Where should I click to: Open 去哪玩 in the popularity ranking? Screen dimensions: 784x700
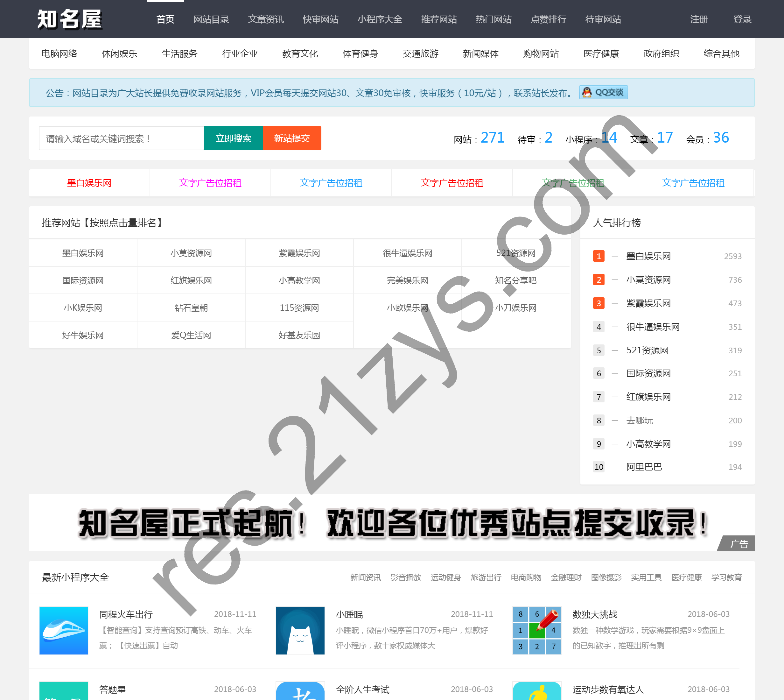coord(640,421)
